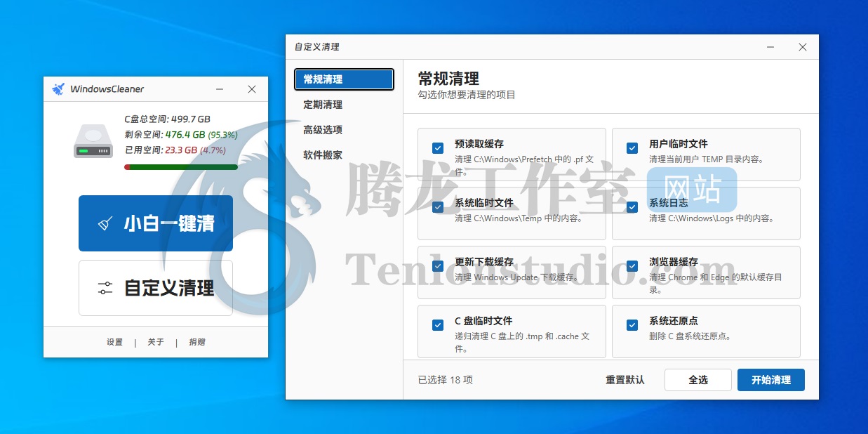Click the 勾选你想要清理的项目 subtitle
868x434 pixels.
click(x=467, y=95)
